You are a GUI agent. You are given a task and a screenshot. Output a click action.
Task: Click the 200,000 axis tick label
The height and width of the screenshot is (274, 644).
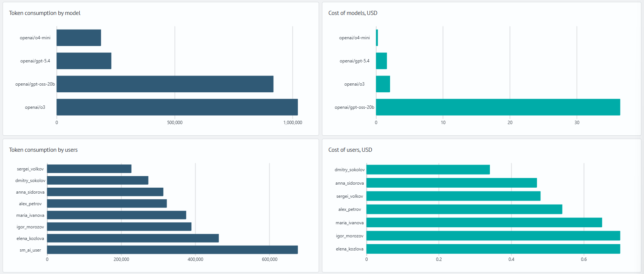coord(121,259)
